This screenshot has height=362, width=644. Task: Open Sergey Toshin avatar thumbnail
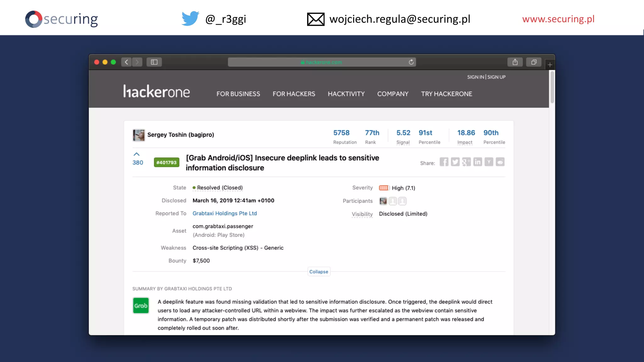(139, 135)
